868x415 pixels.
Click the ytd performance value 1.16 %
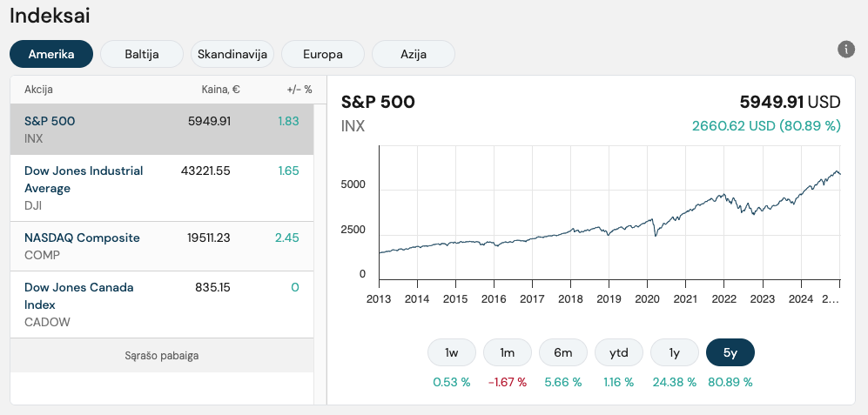point(619,382)
